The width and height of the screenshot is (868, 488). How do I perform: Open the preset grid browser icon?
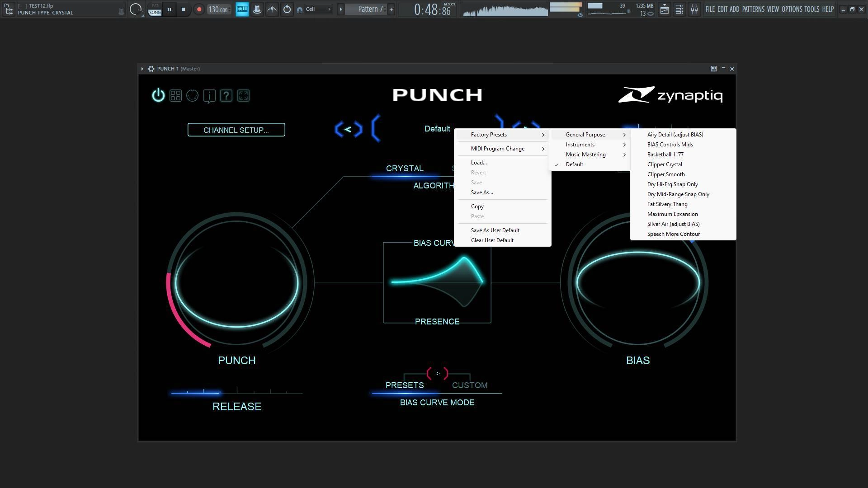(x=175, y=95)
